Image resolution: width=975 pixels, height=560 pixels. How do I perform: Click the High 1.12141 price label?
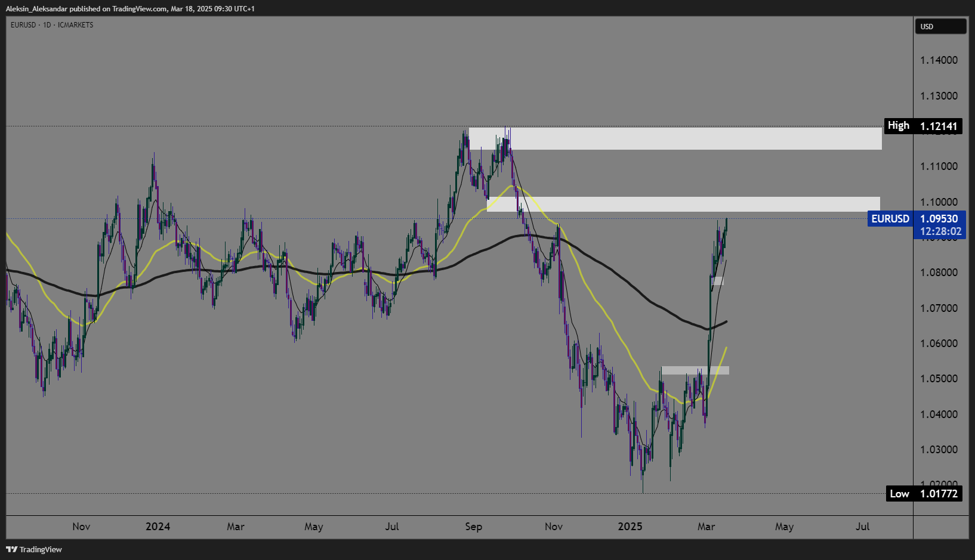(922, 126)
